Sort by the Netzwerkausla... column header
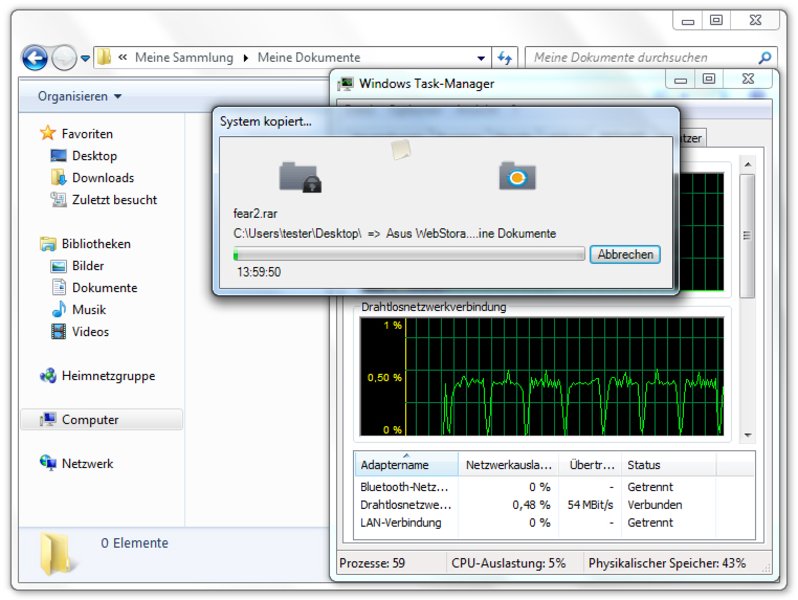The image size is (798, 600). tap(508, 465)
